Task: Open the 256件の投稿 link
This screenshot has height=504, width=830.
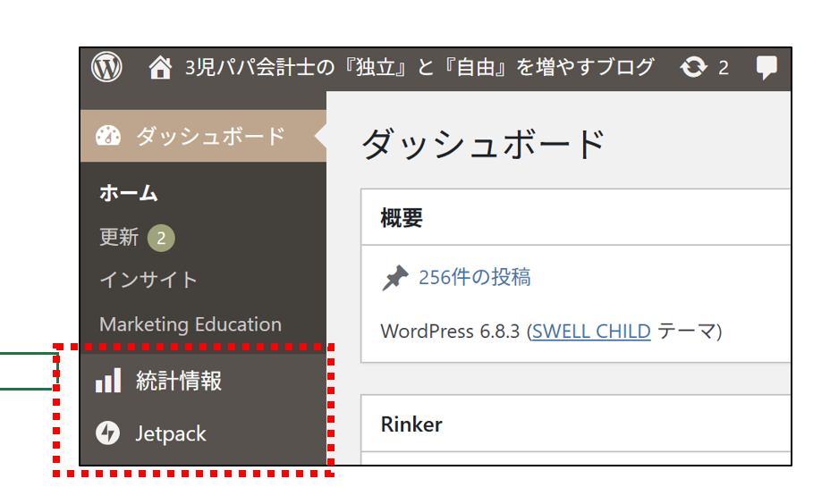Action: [x=474, y=278]
